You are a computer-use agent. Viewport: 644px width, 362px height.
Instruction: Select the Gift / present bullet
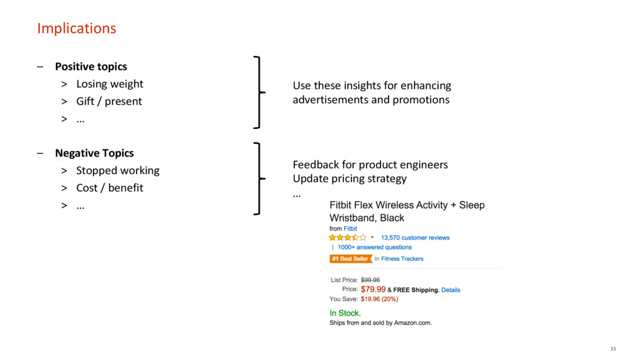[109, 101]
